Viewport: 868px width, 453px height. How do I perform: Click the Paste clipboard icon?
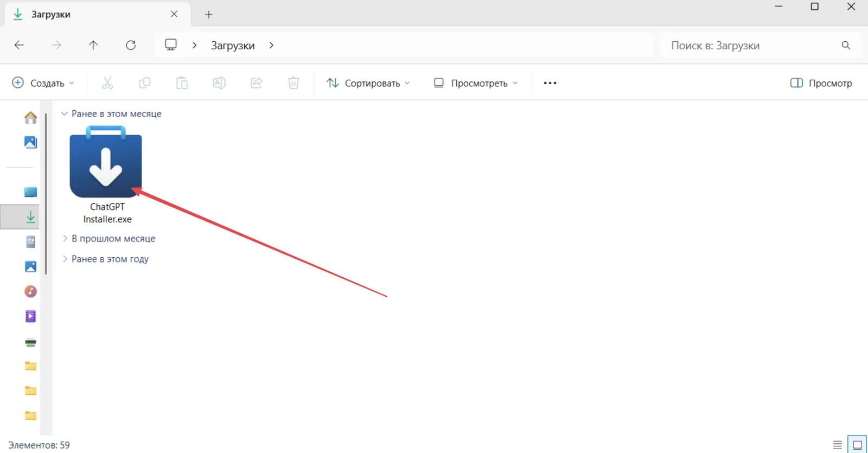pos(182,82)
